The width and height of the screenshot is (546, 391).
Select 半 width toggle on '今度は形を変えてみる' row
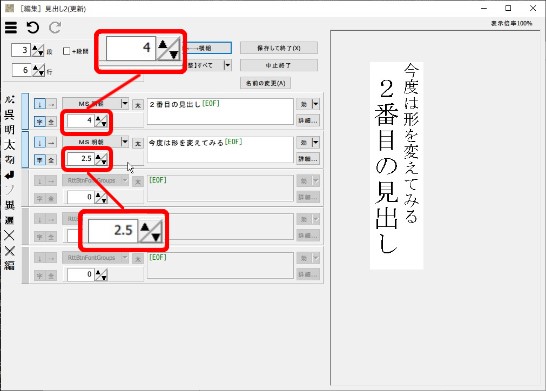40,160
